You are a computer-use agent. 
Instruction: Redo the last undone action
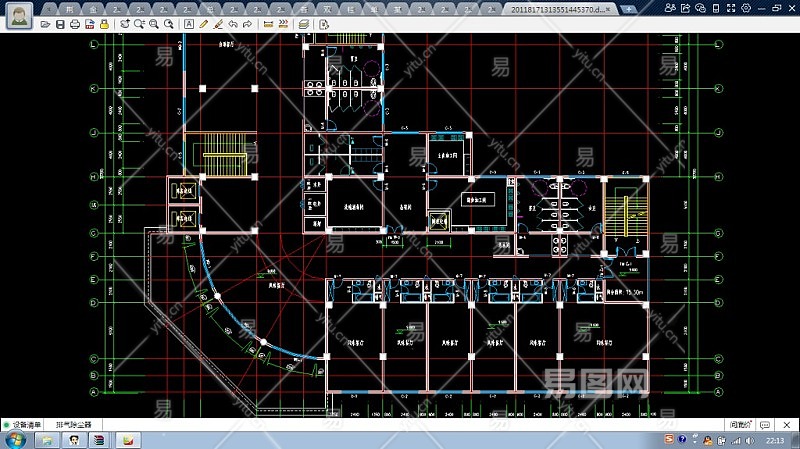(247, 24)
